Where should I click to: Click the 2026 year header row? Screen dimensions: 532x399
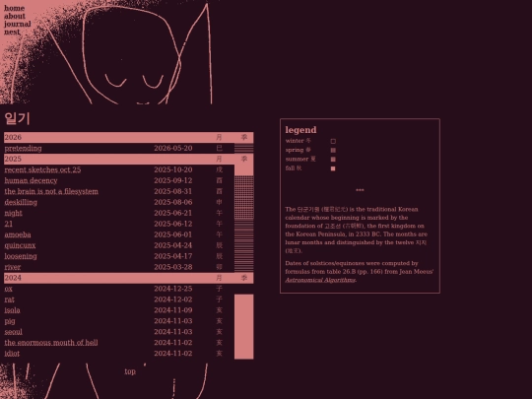(x=129, y=137)
